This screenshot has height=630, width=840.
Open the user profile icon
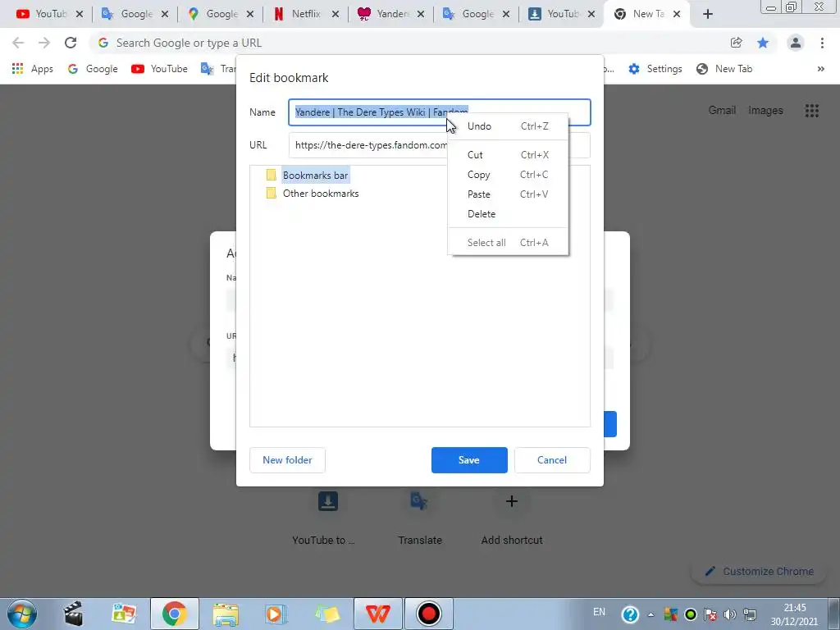pyautogui.click(x=796, y=43)
